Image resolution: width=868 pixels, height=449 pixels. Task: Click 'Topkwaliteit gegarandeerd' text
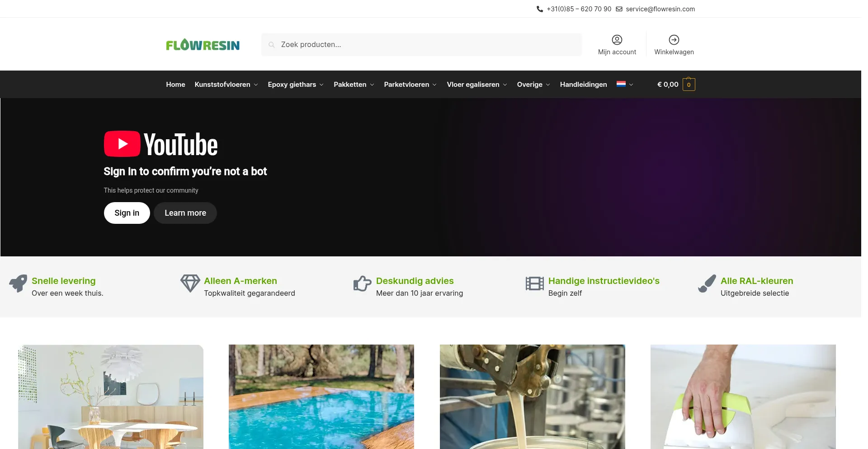click(250, 293)
